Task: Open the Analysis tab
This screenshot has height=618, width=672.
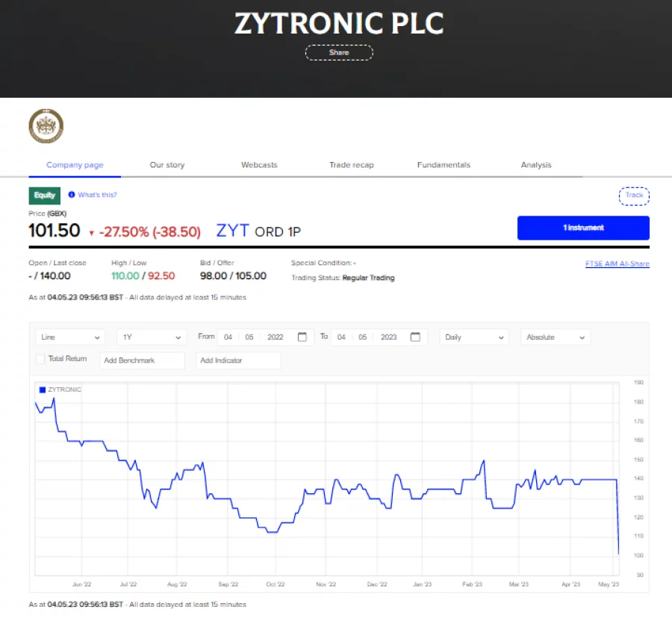Action: (535, 165)
